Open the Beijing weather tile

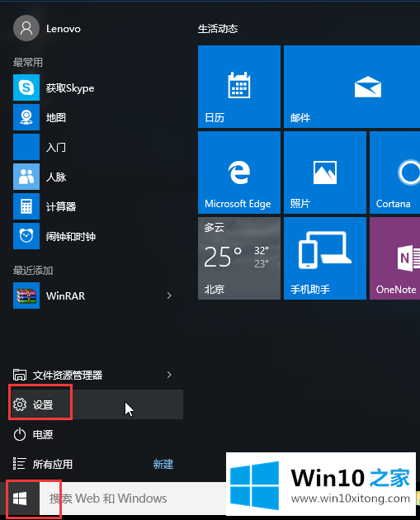coord(239,258)
